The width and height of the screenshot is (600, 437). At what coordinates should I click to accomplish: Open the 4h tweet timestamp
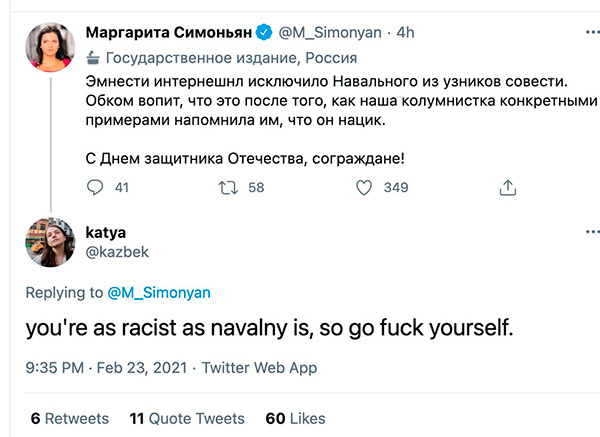[x=405, y=31]
